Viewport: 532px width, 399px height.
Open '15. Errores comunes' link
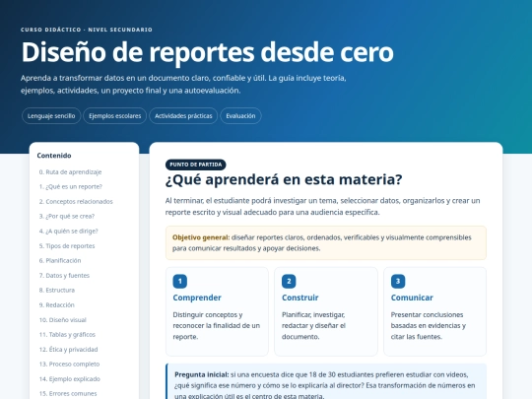[x=68, y=393]
